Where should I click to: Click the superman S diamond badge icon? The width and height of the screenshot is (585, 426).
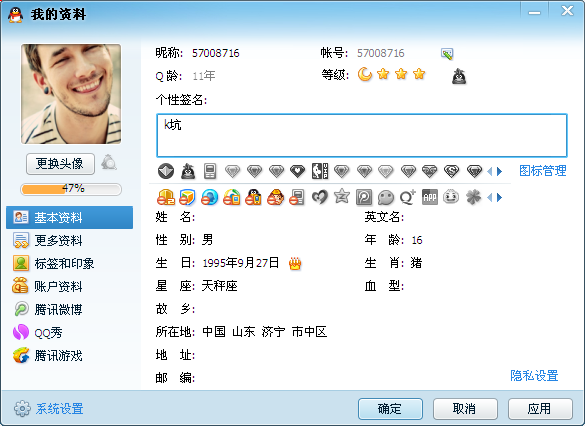[x=451, y=172]
